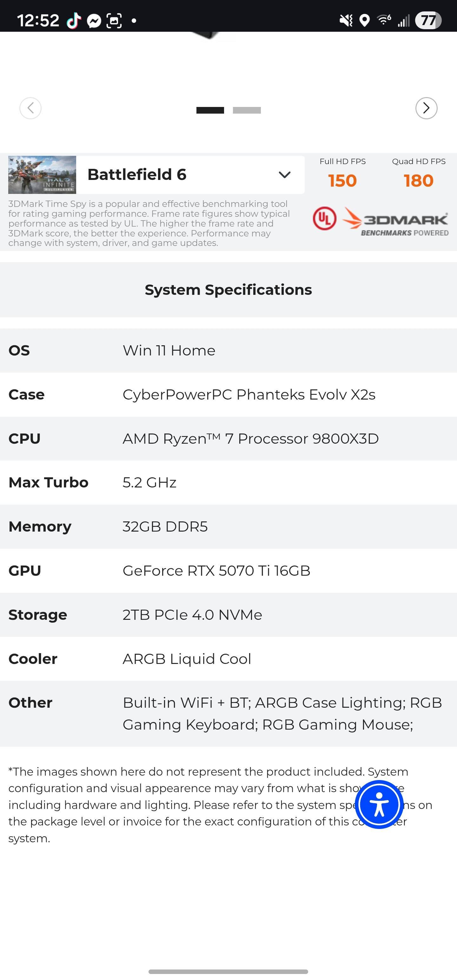The height and width of the screenshot is (980, 457).
Task: Go to next product image arrow
Action: 426,108
